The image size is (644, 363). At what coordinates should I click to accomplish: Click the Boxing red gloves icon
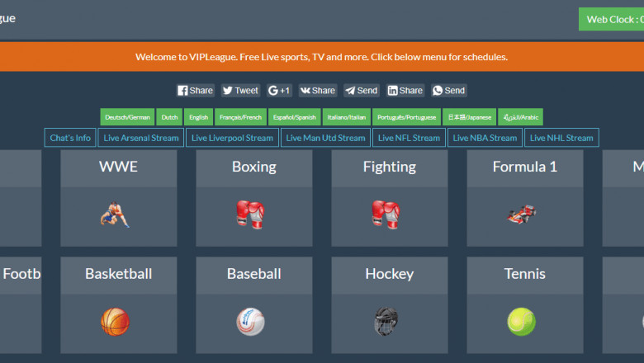point(250,214)
